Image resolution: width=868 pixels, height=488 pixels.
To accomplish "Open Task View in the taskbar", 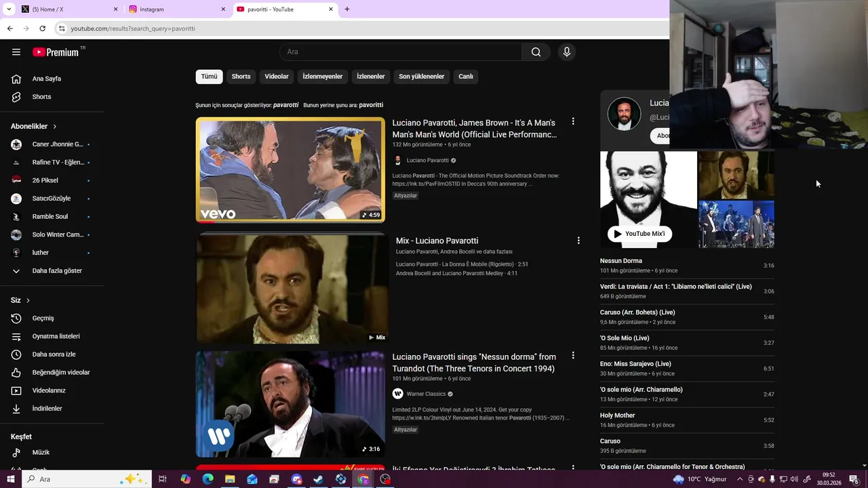I will click(x=163, y=479).
